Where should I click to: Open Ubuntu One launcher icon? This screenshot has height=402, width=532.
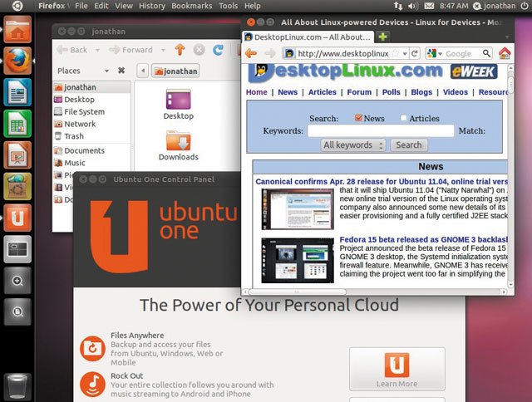point(17,218)
